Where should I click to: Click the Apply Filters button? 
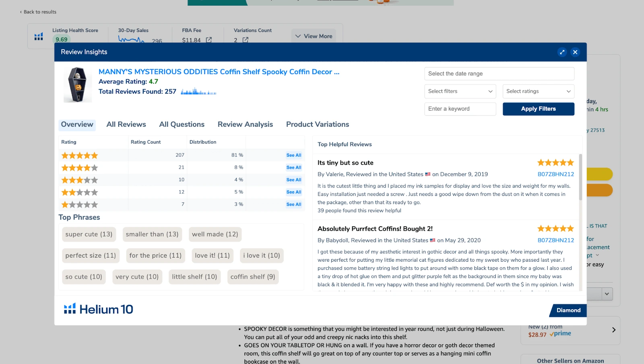coord(538,109)
